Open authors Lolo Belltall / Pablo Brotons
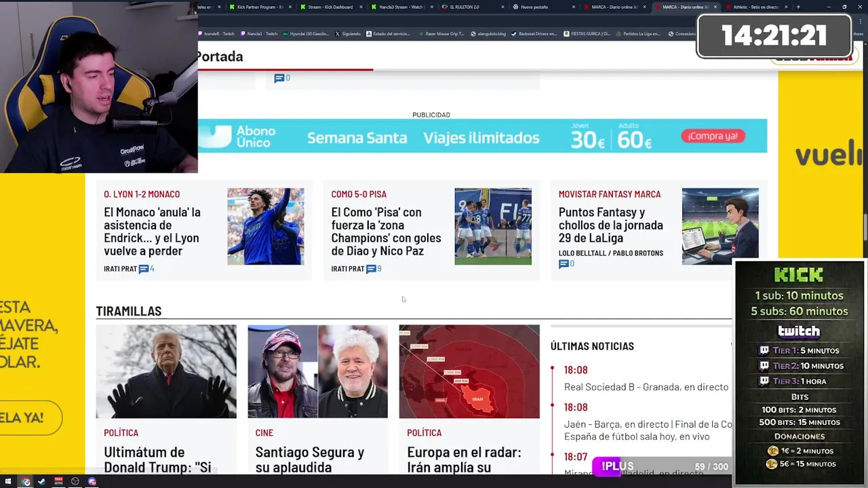This screenshot has height=488, width=868. coord(611,253)
